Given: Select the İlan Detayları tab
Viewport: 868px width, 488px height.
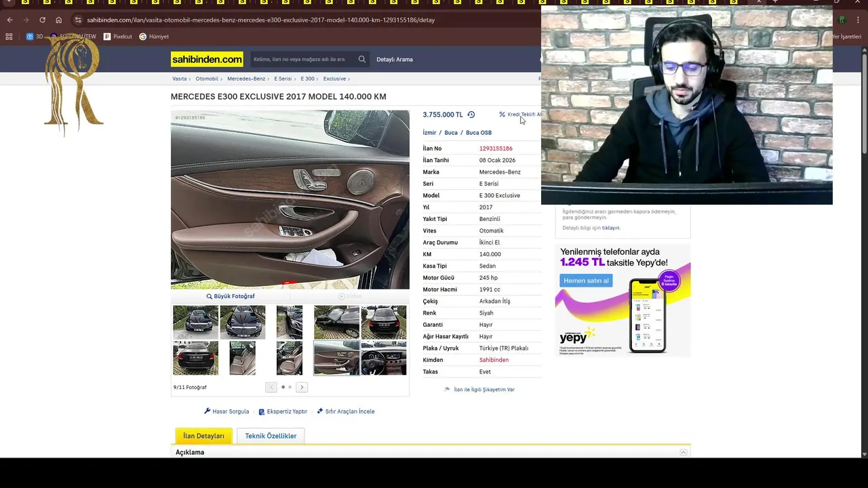Looking at the screenshot, I should [203, 436].
